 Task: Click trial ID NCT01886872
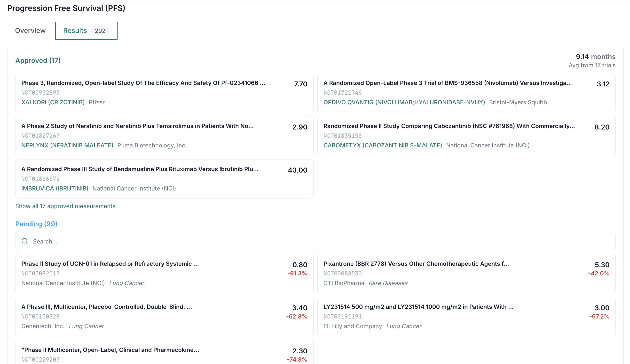(40, 179)
